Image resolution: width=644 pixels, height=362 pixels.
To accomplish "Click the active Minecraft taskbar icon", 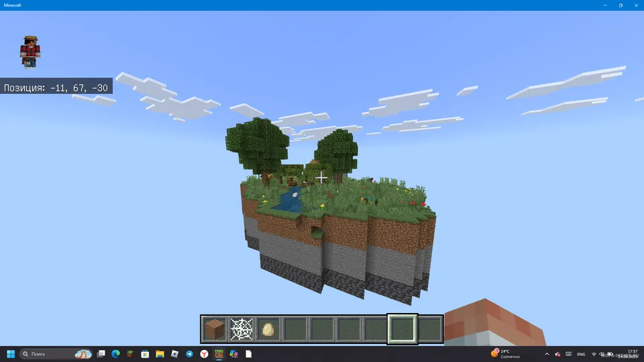I will click(x=219, y=354).
